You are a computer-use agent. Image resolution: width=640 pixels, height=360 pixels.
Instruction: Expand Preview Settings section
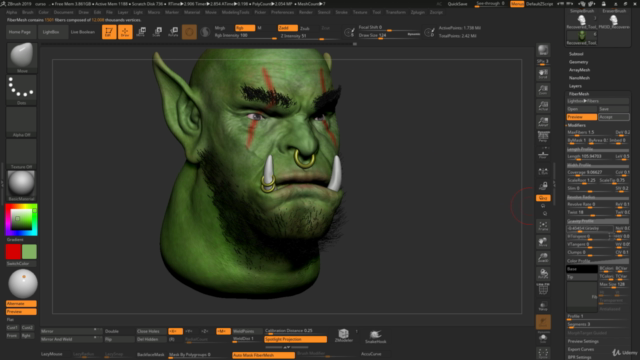pyautogui.click(x=583, y=341)
